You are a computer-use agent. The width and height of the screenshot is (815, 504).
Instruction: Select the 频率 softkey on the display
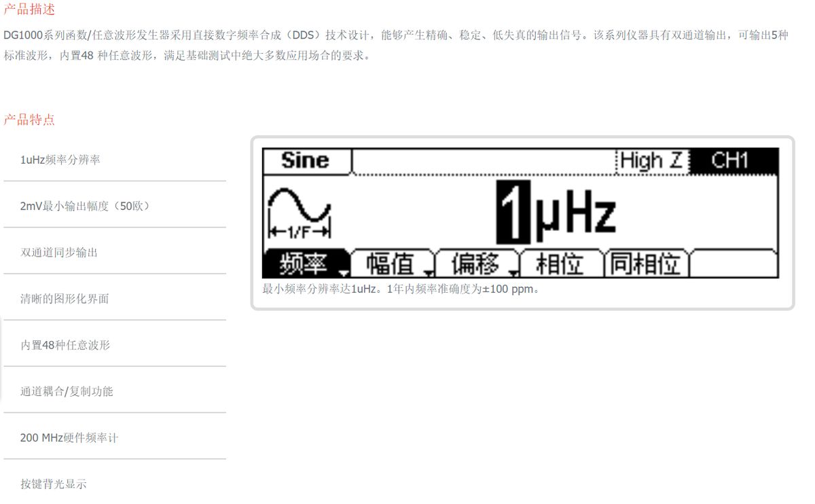[x=305, y=264]
